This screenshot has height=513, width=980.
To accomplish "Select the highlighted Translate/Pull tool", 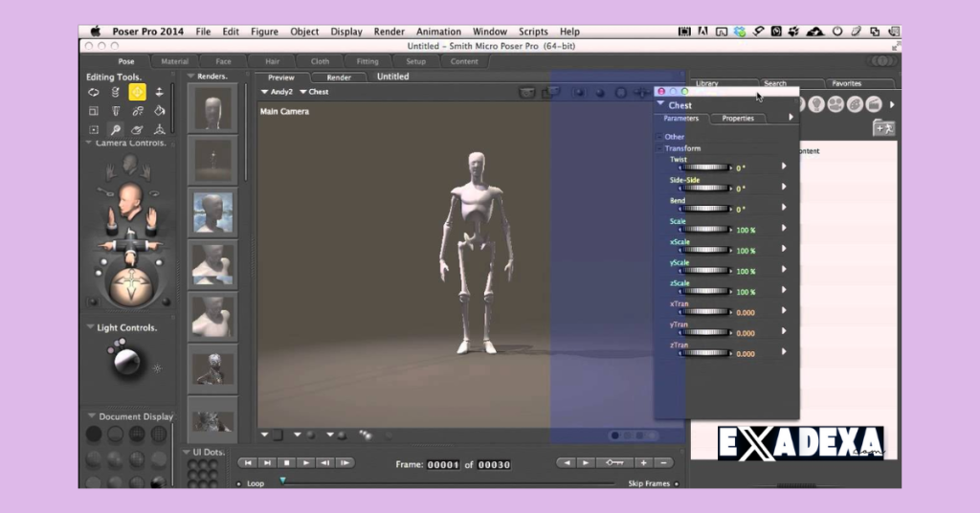I will coord(138,93).
